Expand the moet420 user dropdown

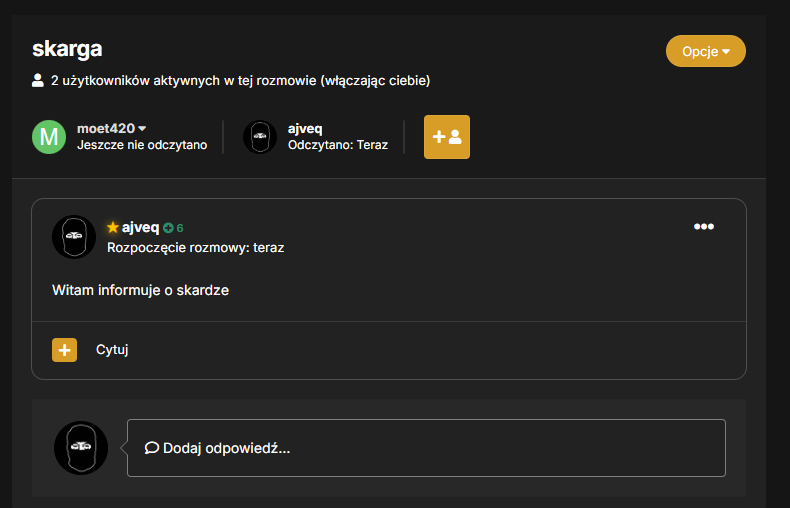(x=111, y=129)
